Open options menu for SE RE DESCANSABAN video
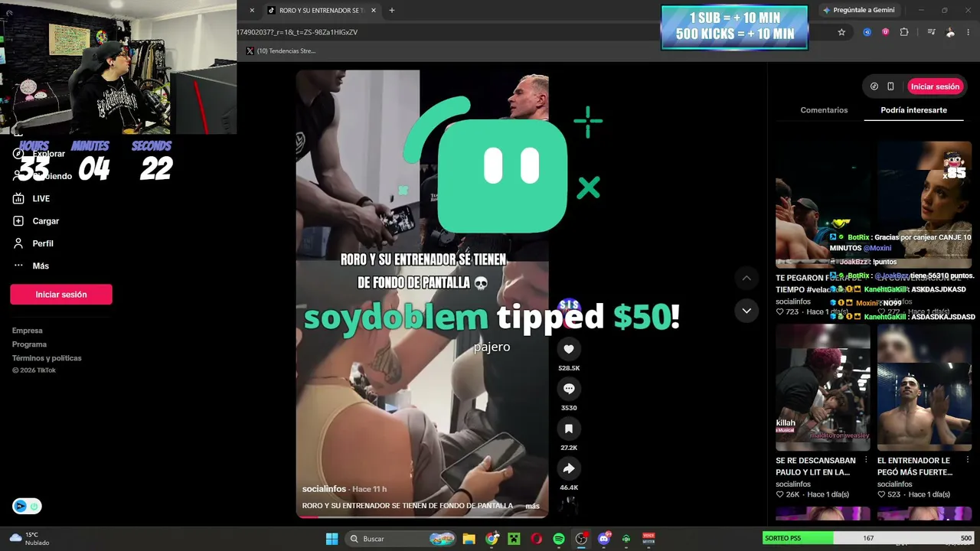Image resolution: width=980 pixels, height=551 pixels. (x=866, y=460)
